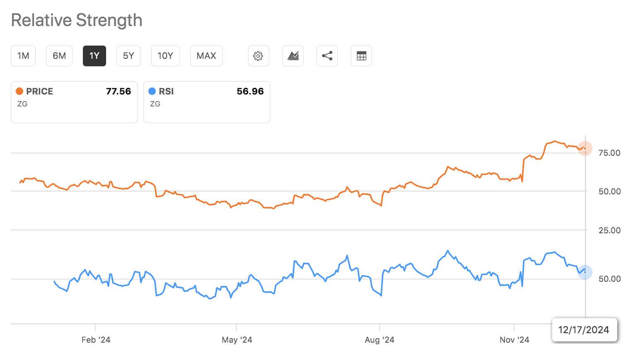
Task: Click the Relative Strength chart title
Action: pyautogui.click(x=77, y=20)
